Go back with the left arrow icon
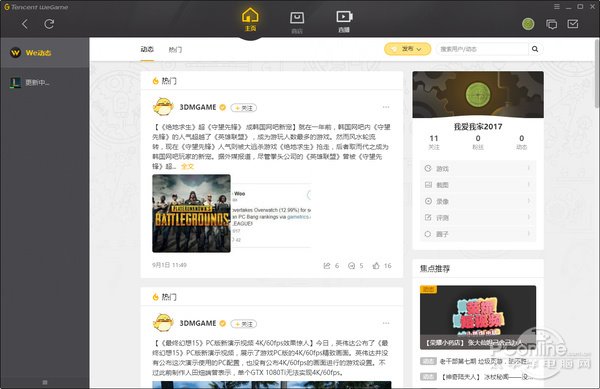Screen dimensions: 600x389 [25, 24]
